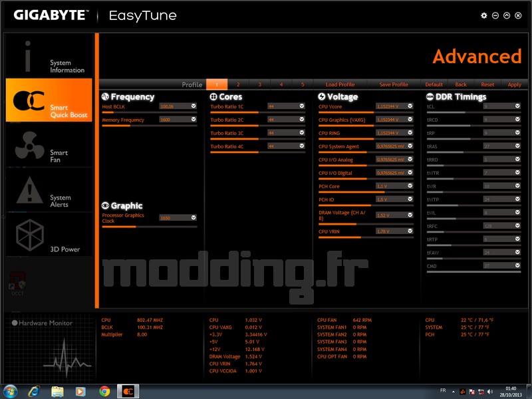The image size is (532, 399).
Task: Open tRAS timing dropdown
Action: click(x=517, y=146)
